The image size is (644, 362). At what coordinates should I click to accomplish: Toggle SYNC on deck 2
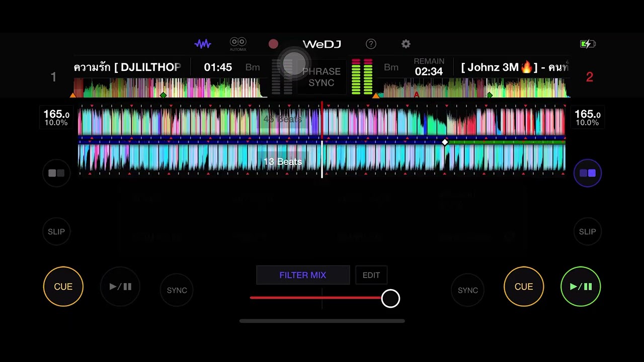(x=468, y=290)
